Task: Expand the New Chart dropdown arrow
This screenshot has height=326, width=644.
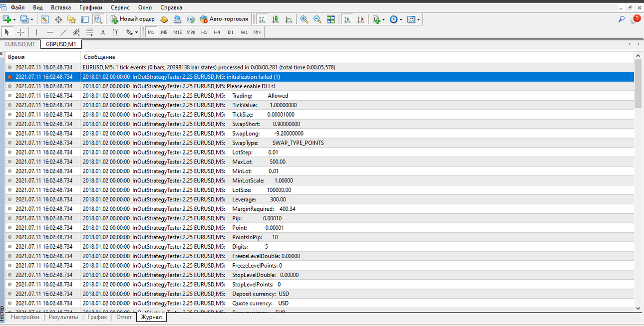Action: [x=14, y=19]
